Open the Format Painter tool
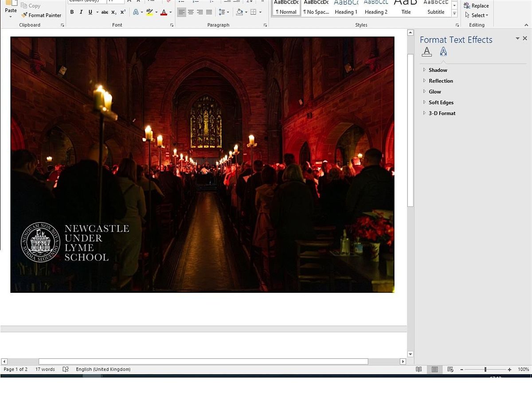The image size is (532, 412). 41,15
